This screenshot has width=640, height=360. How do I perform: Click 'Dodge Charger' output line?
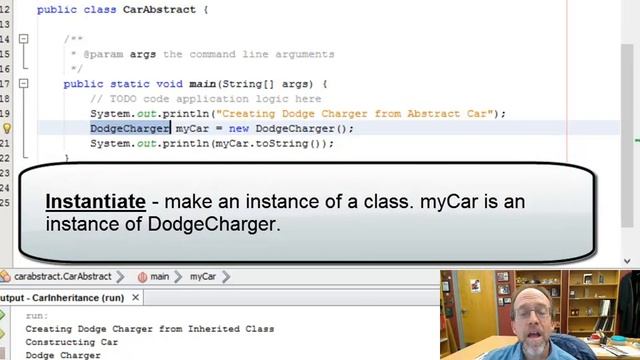63,355
